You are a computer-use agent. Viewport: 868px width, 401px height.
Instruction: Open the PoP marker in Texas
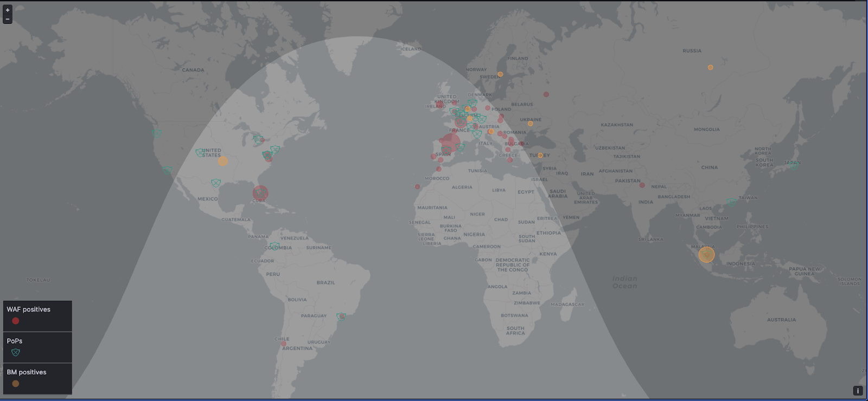[x=216, y=183]
